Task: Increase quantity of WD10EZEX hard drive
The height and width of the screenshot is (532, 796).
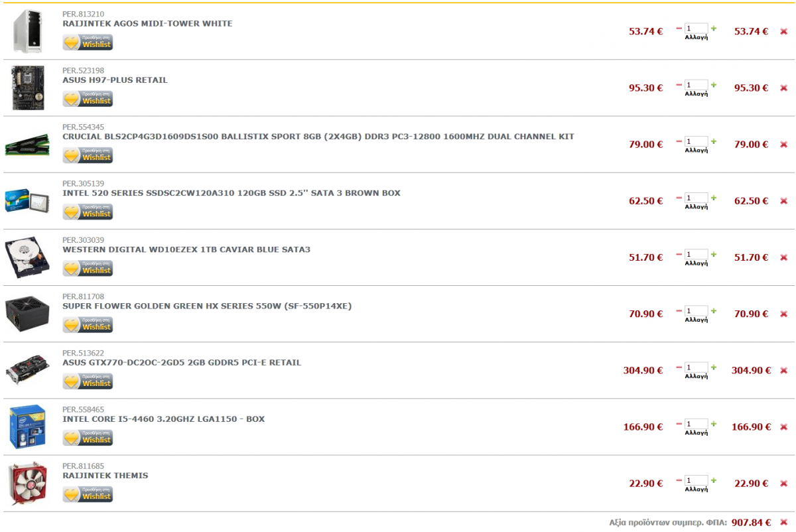Action: click(x=714, y=254)
